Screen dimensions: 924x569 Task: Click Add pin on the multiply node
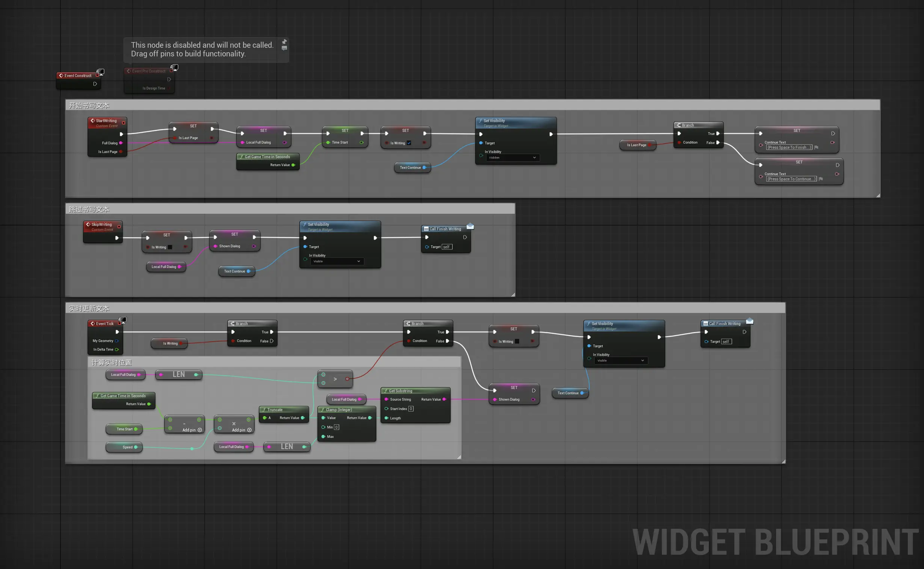click(242, 430)
